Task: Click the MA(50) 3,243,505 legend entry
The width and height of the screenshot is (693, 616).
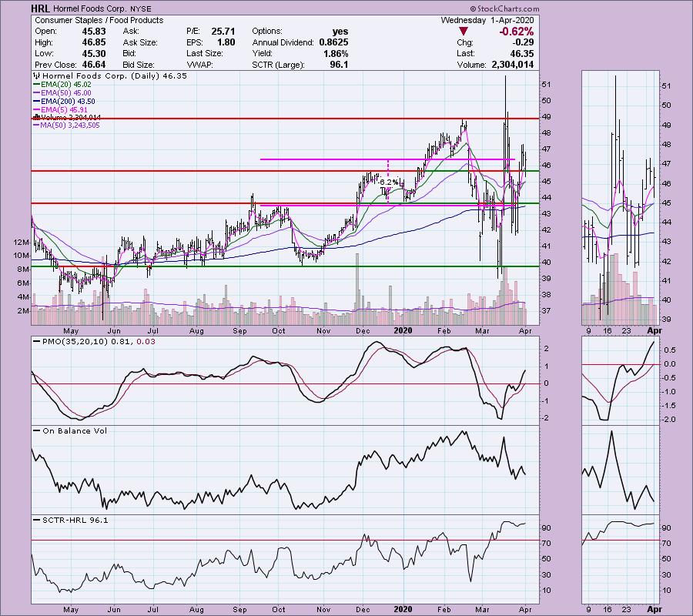Action: 67,126
